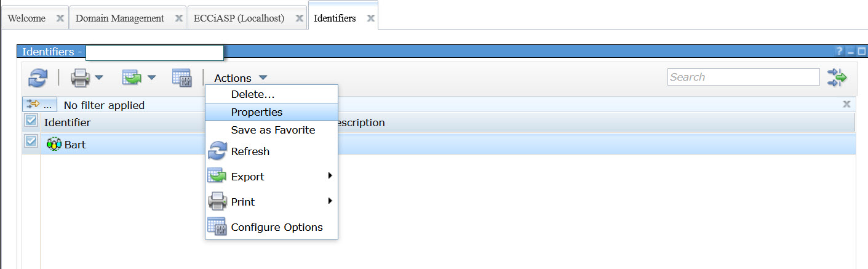Click the Refresh icon in the toolbar
This screenshot has height=269, width=868.
pos(38,78)
